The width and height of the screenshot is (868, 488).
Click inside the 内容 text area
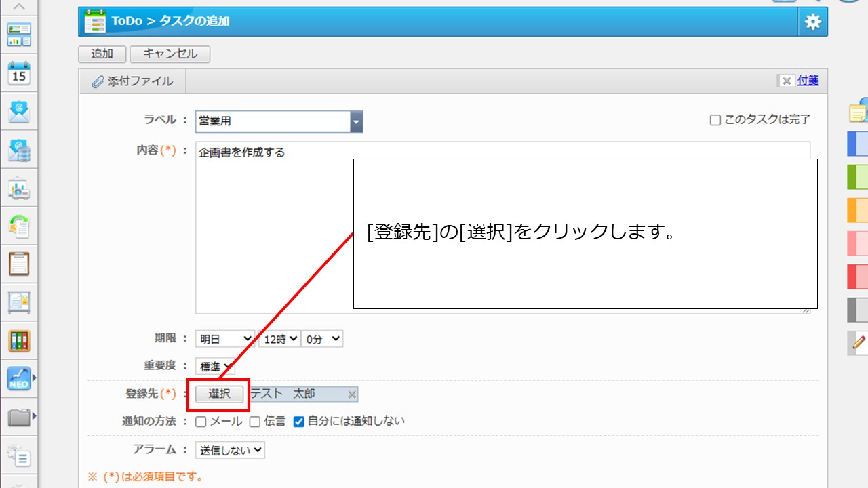[502, 228]
